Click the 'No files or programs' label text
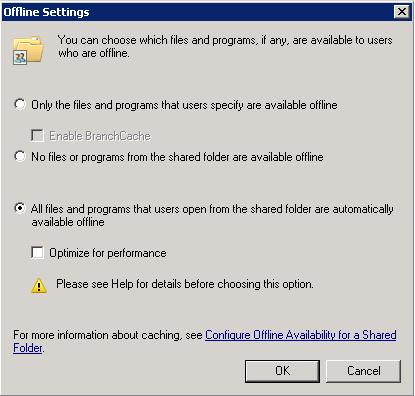The width and height of the screenshot is (415, 396). pyautogui.click(x=177, y=157)
